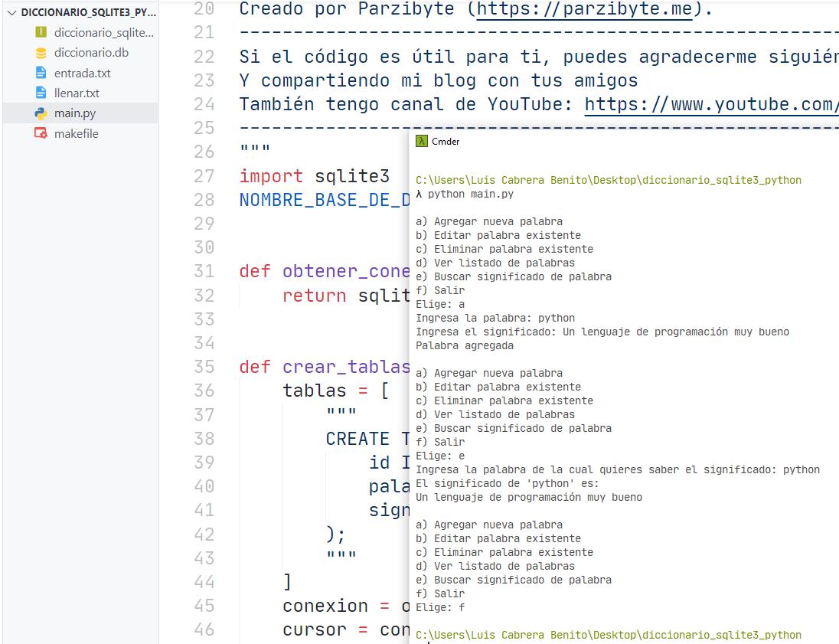The image size is (839, 644).
Task: Open the parzibyte.me link on line 20
Action: coord(586,9)
